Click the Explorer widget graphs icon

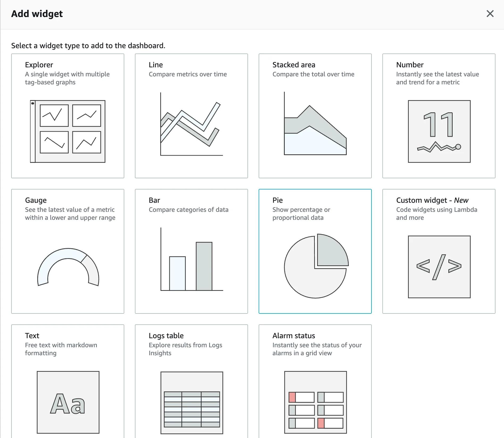point(68,130)
